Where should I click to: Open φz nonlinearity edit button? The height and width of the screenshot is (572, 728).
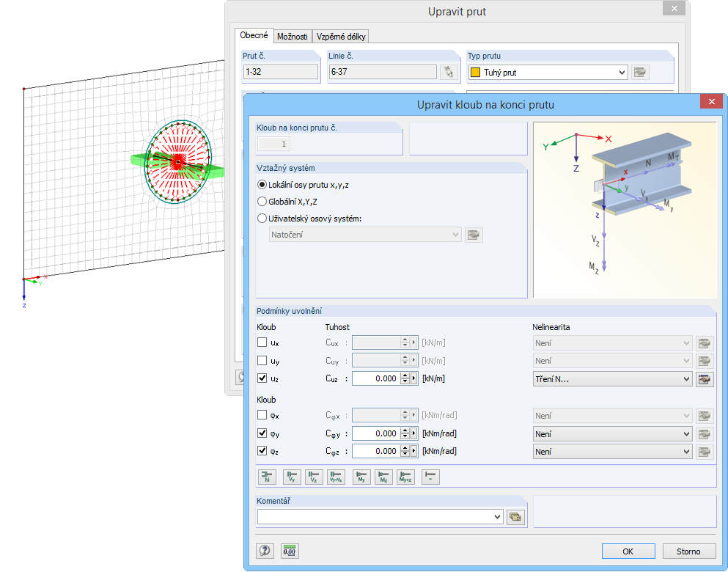[x=705, y=452]
